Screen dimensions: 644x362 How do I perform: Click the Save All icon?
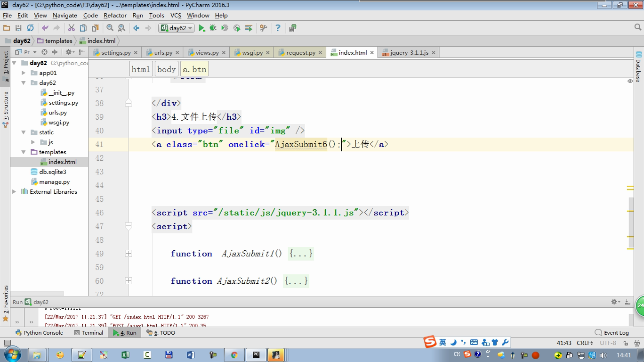click(x=18, y=28)
